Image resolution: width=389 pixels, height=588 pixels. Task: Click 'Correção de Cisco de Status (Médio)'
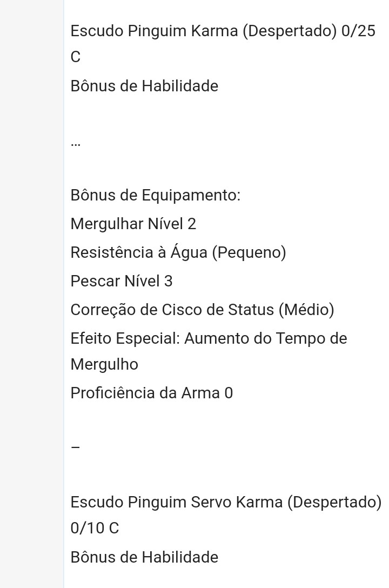203,310
